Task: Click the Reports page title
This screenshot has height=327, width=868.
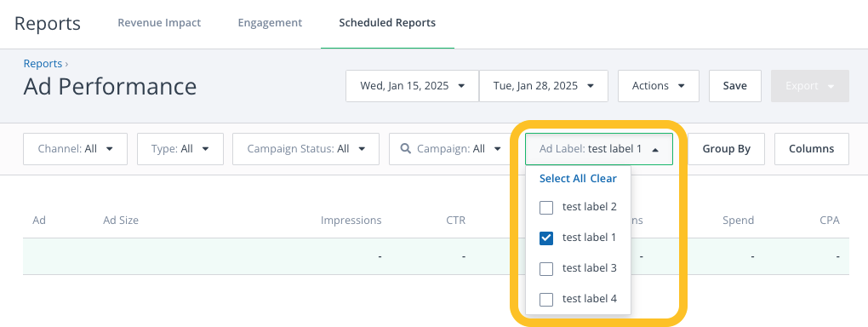Action: [x=48, y=24]
